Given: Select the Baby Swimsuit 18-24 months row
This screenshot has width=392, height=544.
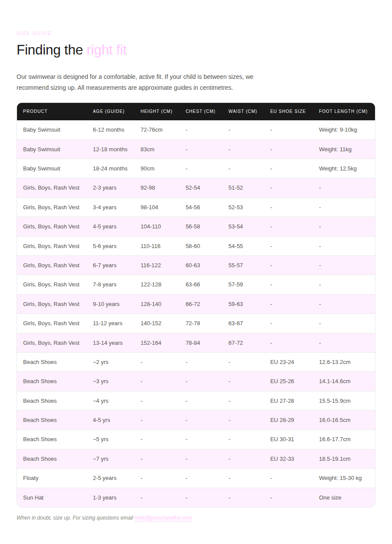Looking at the screenshot, I should tap(196, 169).
